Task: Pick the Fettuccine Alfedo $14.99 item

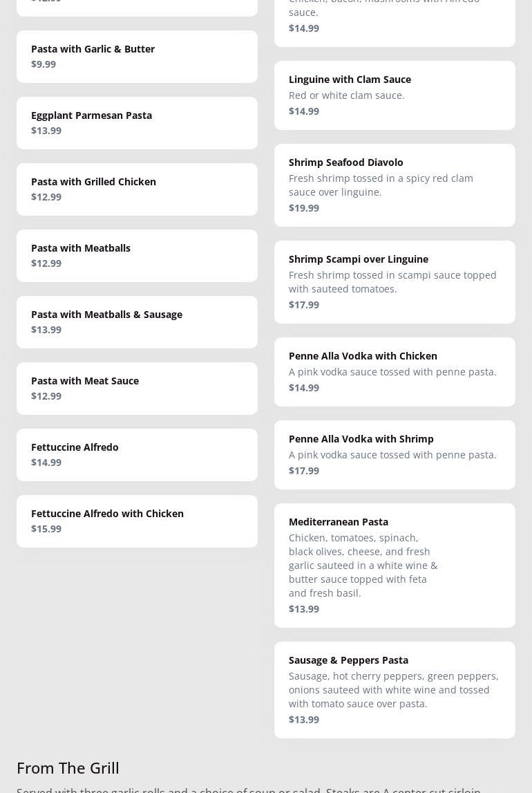Action: [137, 454]
